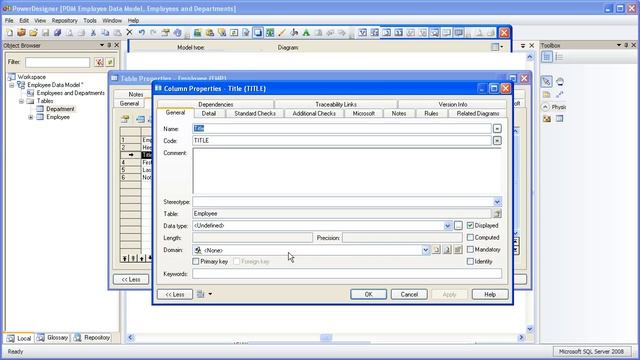Click column properties icon in Table Properties toolbar

125,119
